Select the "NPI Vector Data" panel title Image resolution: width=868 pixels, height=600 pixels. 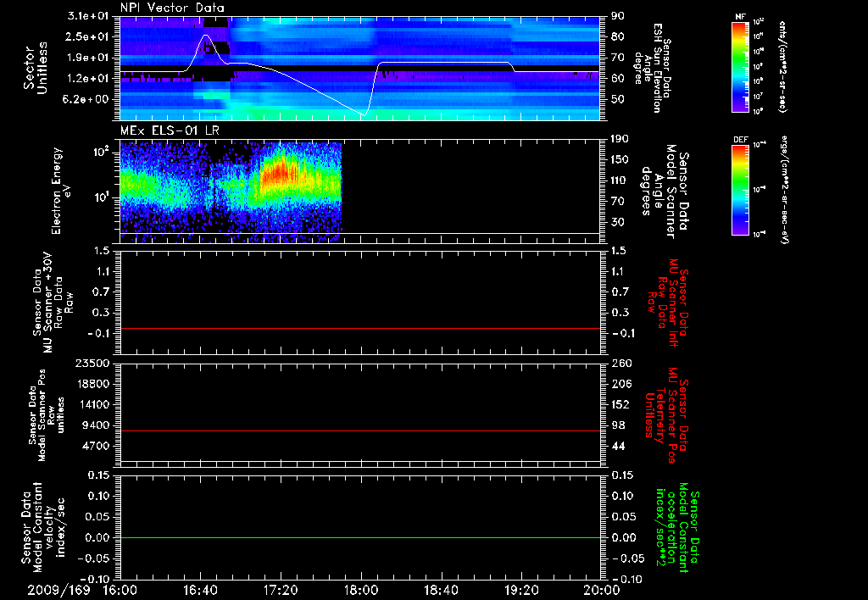173,8
